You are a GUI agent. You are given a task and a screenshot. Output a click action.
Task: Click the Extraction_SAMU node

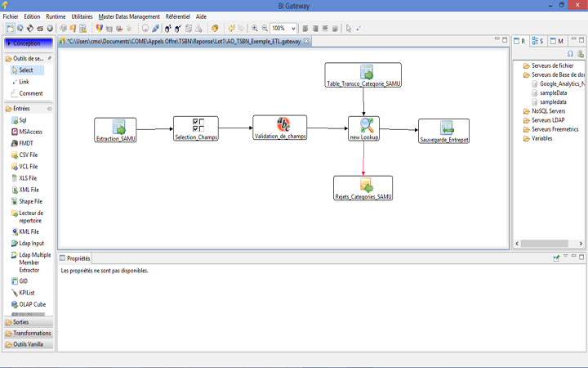pos(115,130)
